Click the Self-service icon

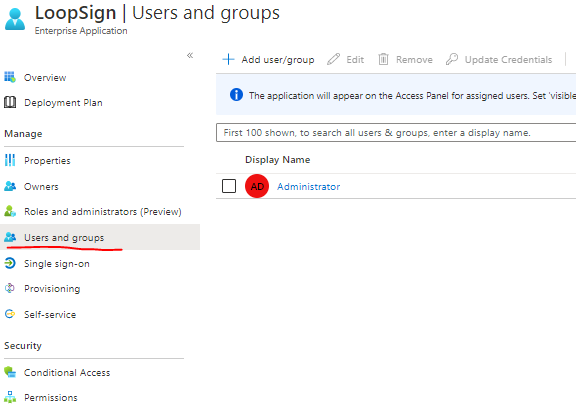pos(10,314)
